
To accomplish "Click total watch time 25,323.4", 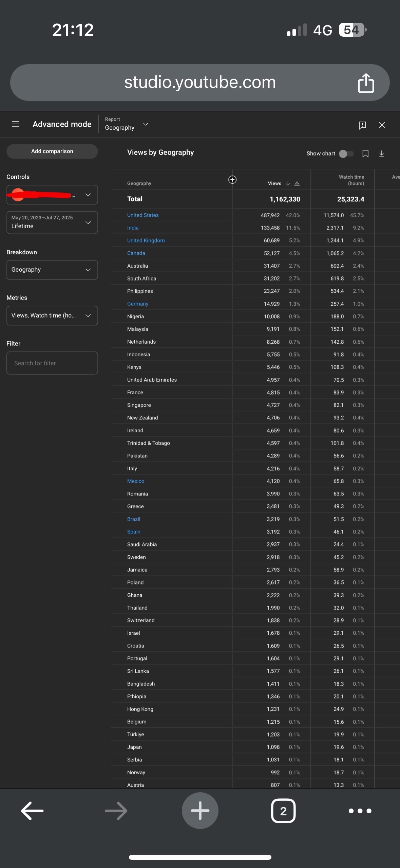I will coord(351,199).
